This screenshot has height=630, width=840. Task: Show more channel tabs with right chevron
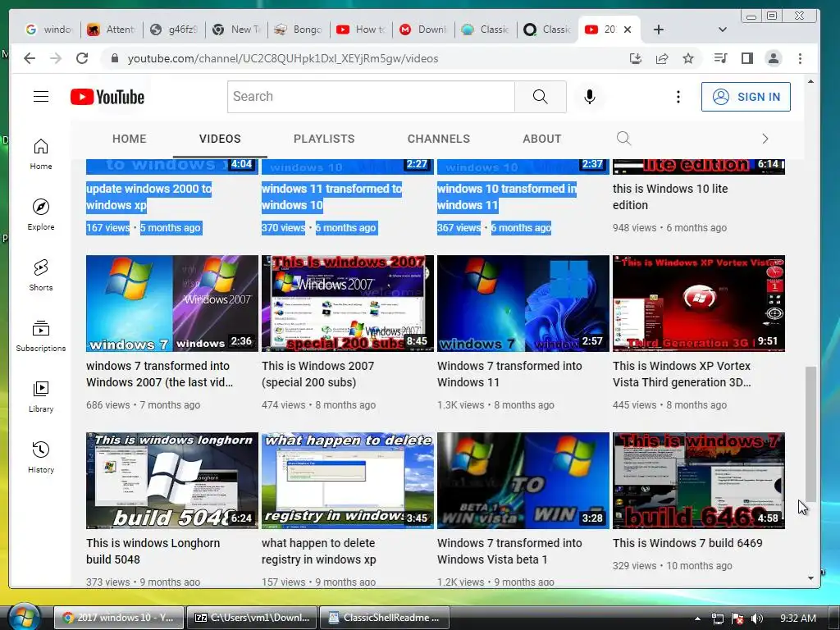(765, 139)
